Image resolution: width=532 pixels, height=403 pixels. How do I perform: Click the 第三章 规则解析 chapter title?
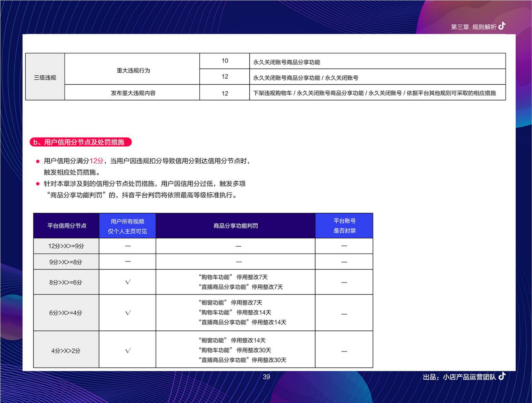click(473, 27)
